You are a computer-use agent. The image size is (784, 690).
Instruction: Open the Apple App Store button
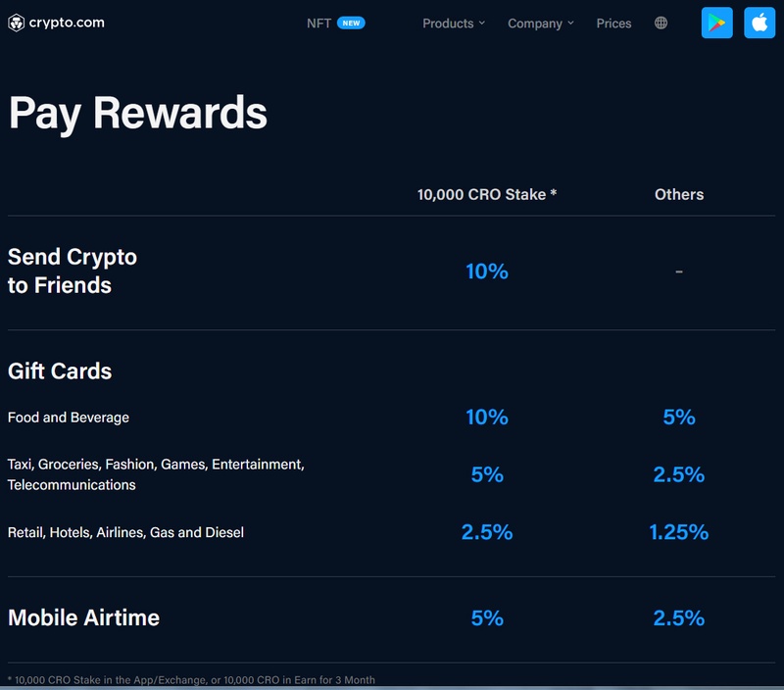coord(759,23)
